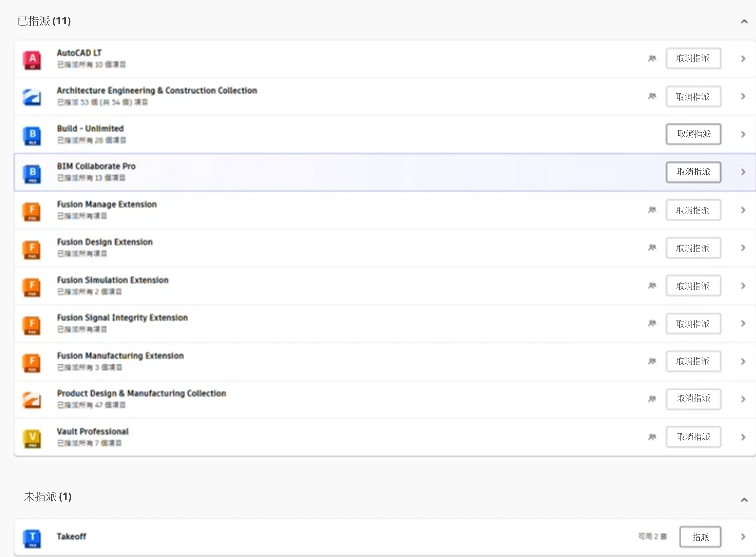Screen dimensions: 756x557
Task: Unassign Vault Professional with 取消指派
Action: 693,437
